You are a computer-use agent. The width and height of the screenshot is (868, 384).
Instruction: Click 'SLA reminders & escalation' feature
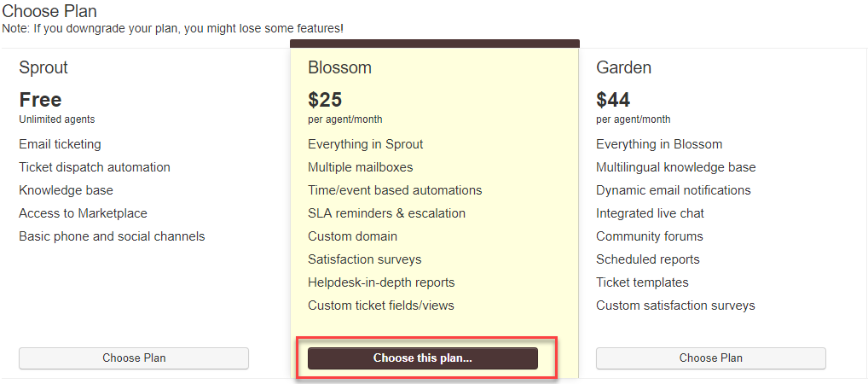click(386, 213)
